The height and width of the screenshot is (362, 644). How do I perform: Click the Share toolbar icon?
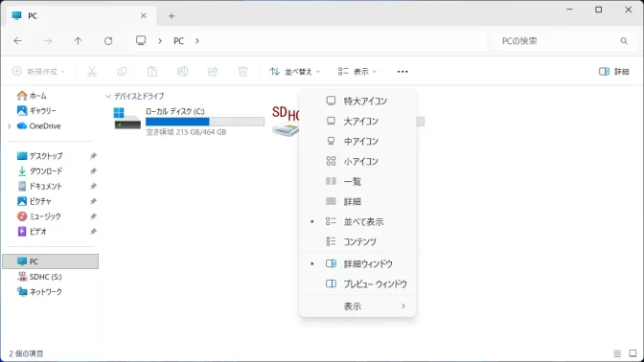coord(213,72)
